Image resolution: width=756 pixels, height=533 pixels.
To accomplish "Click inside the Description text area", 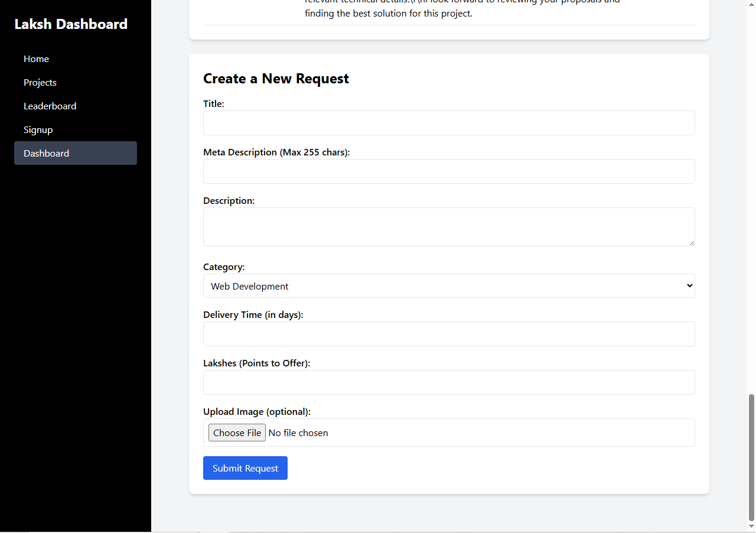I will point(449,226).
